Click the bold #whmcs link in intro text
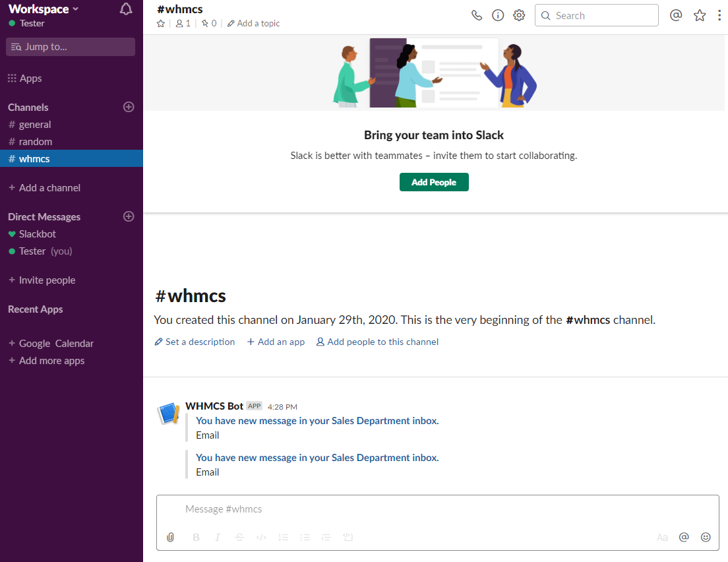This screenshot has height=562, width=728. point(588,320)
